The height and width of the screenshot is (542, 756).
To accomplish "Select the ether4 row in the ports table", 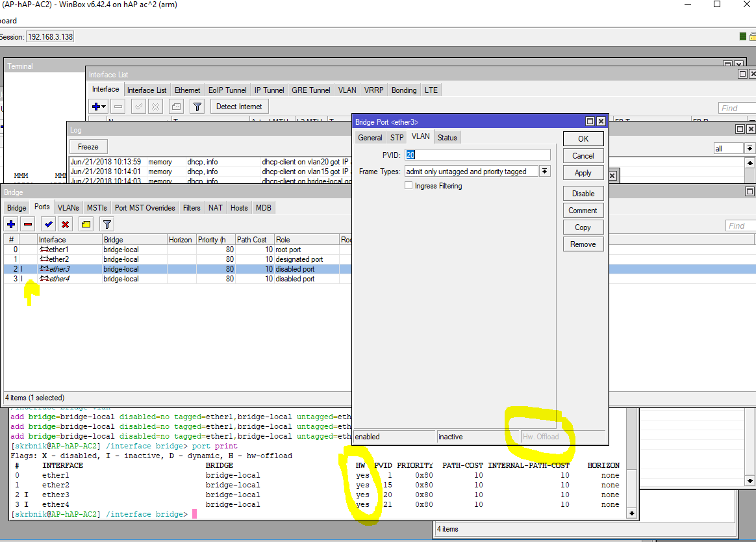I will click(58, 279).
